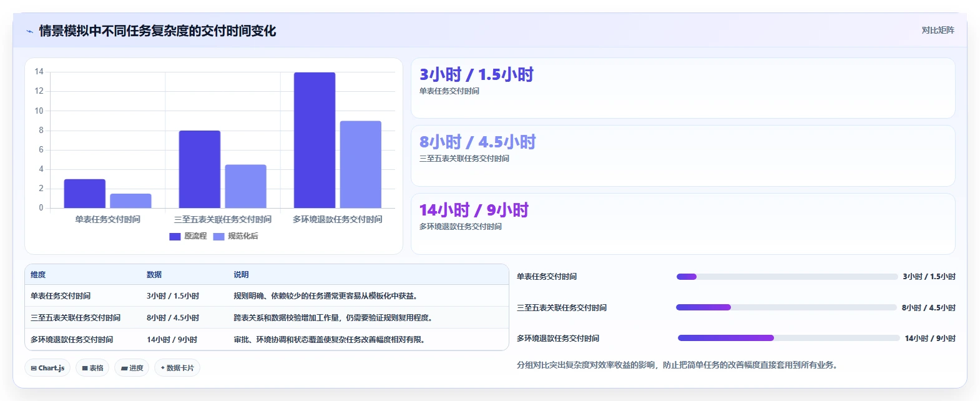Click progress label 多环境退款任务交付时间
Viewport: 980px width, 401px height.
pyautogui.click(x=558, y=339)
